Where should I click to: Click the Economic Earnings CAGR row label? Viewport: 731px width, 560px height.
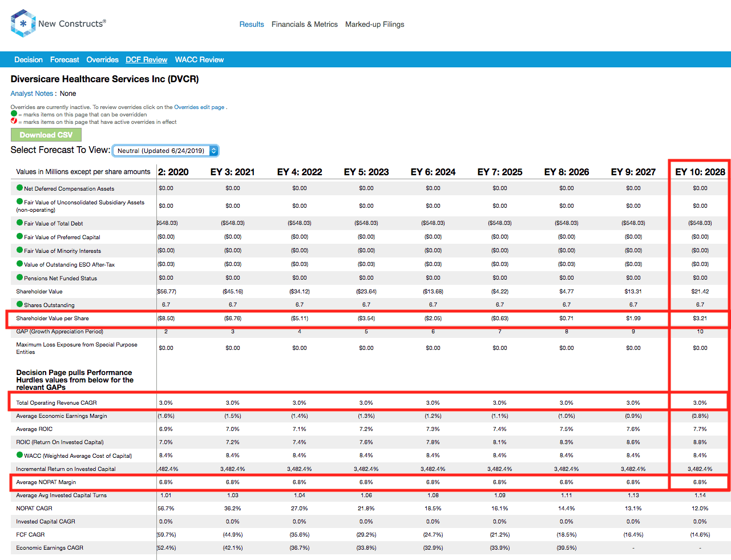[50, 547]
